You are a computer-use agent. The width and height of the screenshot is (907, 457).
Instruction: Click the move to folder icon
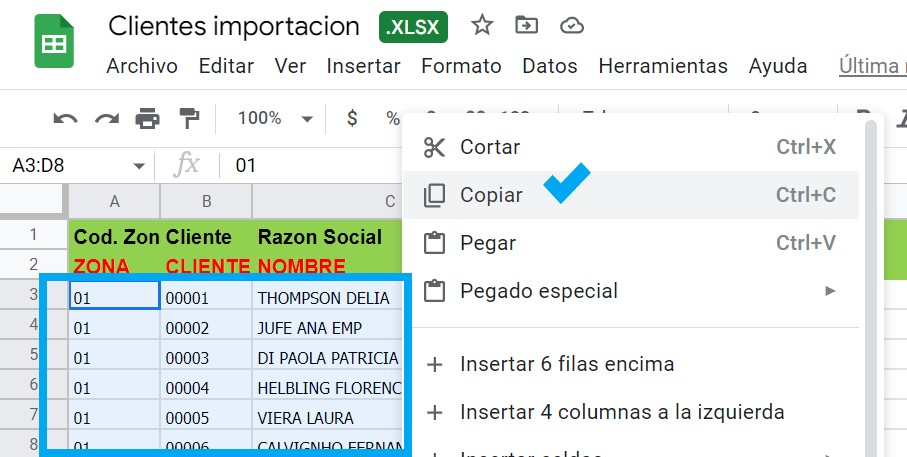[526, 25]
